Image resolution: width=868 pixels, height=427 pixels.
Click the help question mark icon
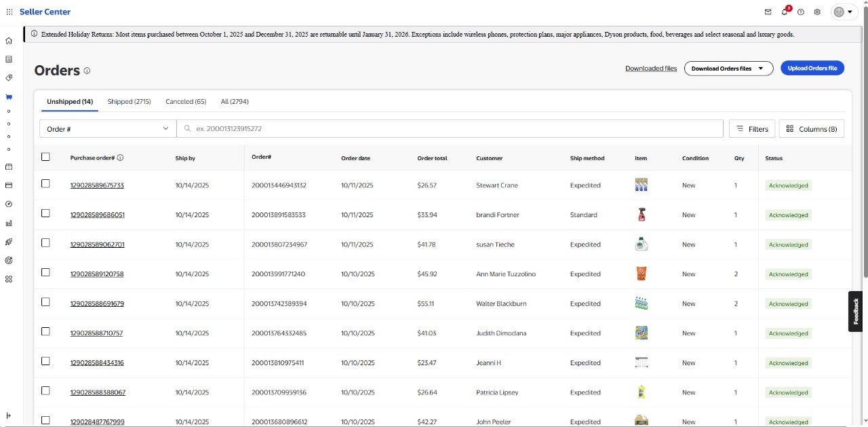[801, 12]
